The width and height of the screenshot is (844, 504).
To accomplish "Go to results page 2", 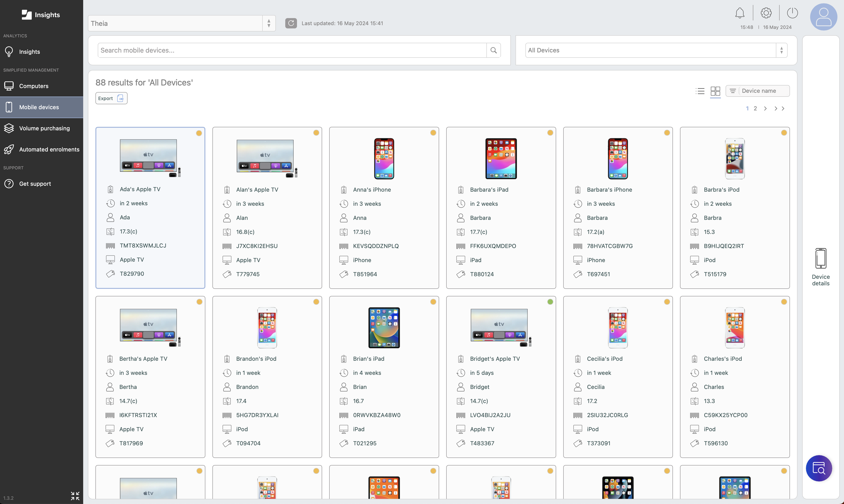I will click(755, 108).
